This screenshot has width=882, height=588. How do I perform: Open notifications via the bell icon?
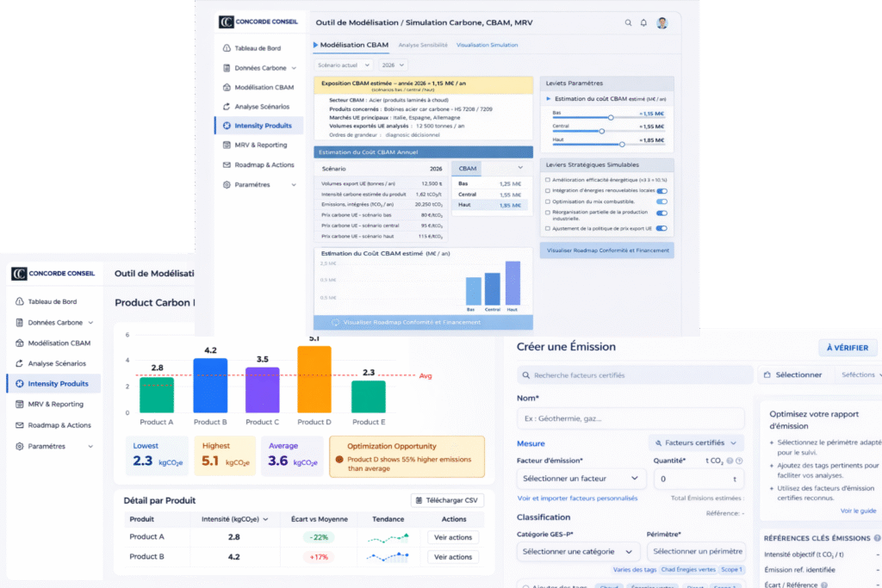tap(643, 23)
